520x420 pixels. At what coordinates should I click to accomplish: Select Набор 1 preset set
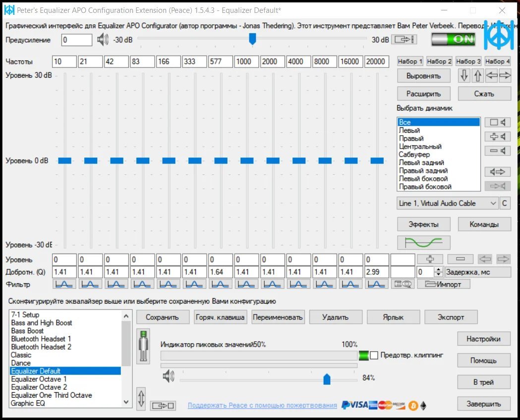pos(410,61)
